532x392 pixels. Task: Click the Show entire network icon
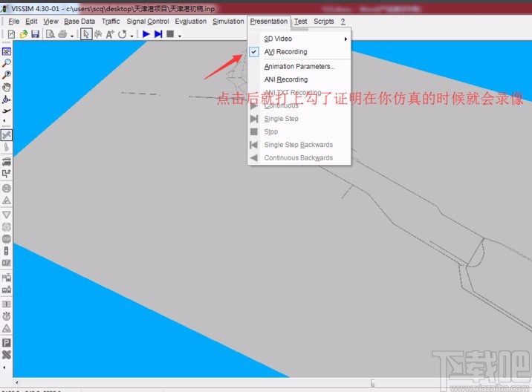(x=7, y=51)
